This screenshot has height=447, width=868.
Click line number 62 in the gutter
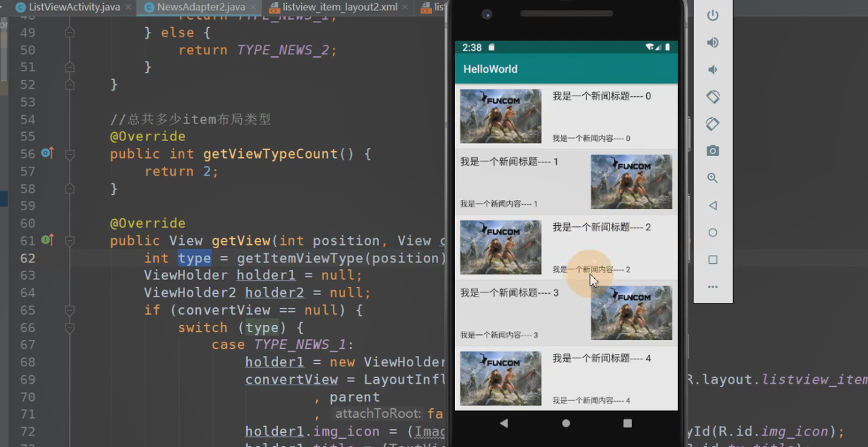(28, 258)
